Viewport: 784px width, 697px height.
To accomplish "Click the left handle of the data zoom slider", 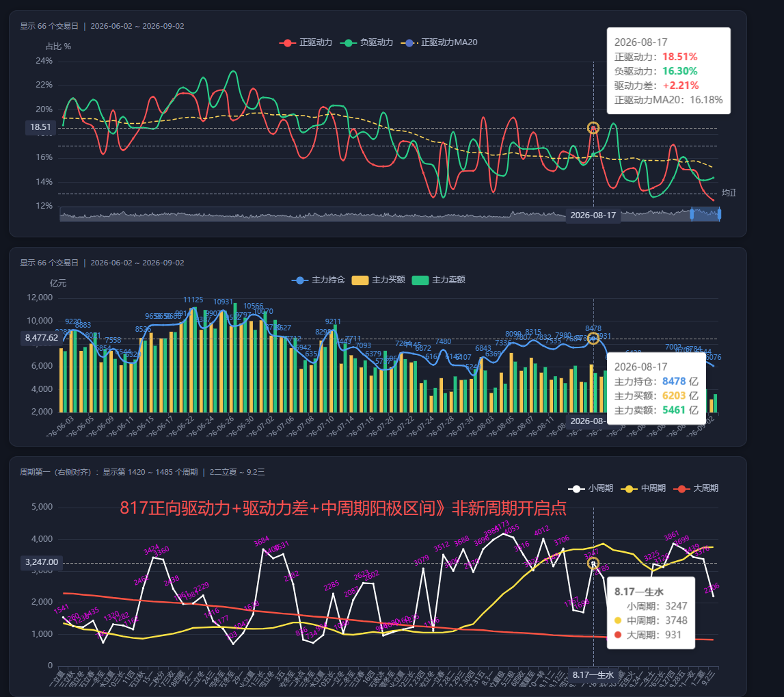I will (x=692, y=214).
